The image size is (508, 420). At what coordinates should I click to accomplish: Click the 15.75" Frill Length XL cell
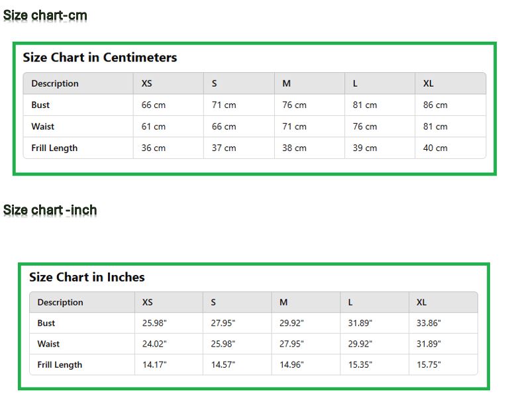429,364
